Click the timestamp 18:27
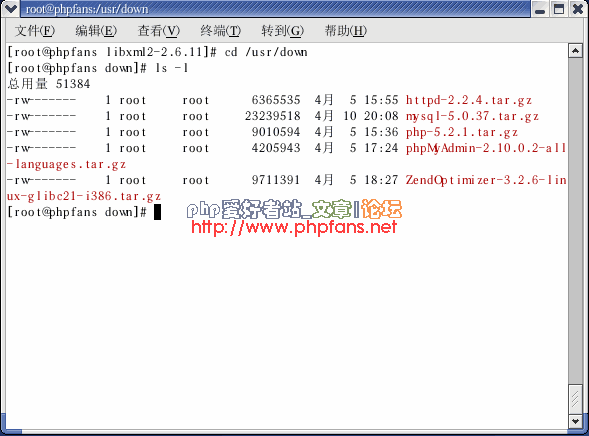This screenshot has width=589, height=436. coord(381,180)
